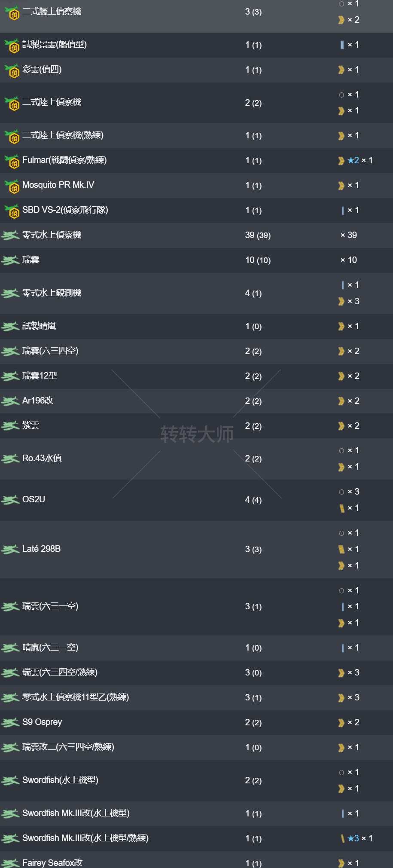Click the seaplane icon next to OS2U
The width and height of the screenshot is (393, 868).
(x=10, y=500)
